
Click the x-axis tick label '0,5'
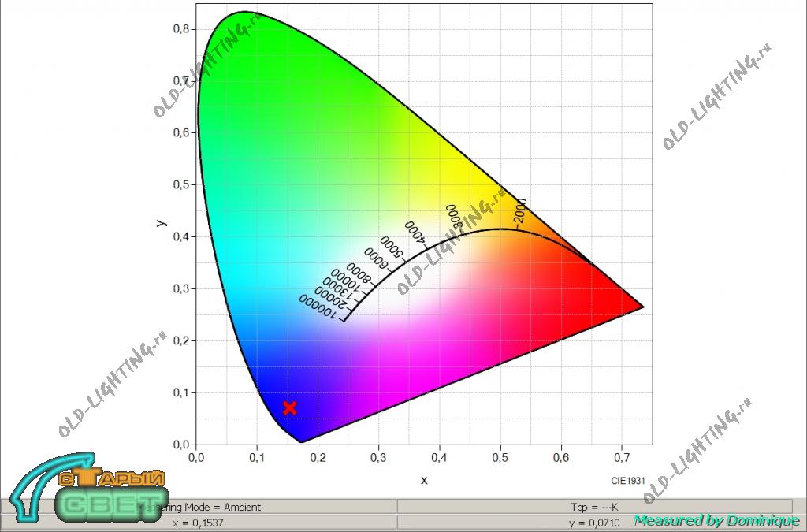[500, 457]
